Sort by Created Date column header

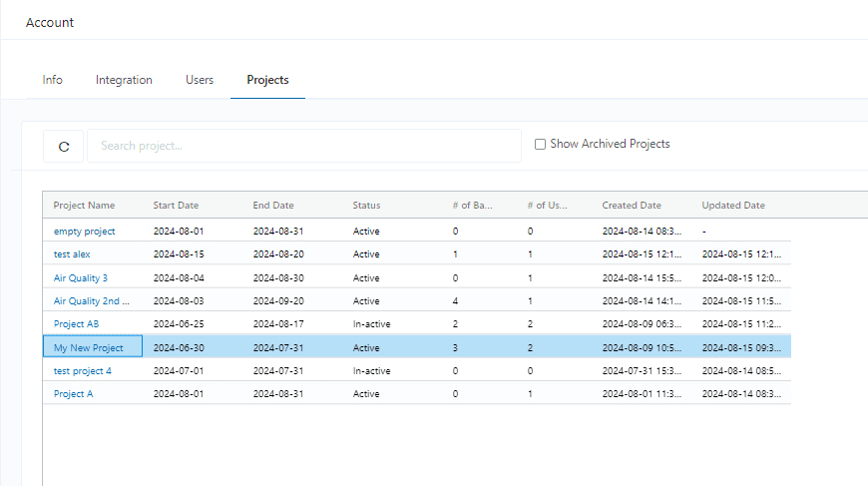[632, 206]
